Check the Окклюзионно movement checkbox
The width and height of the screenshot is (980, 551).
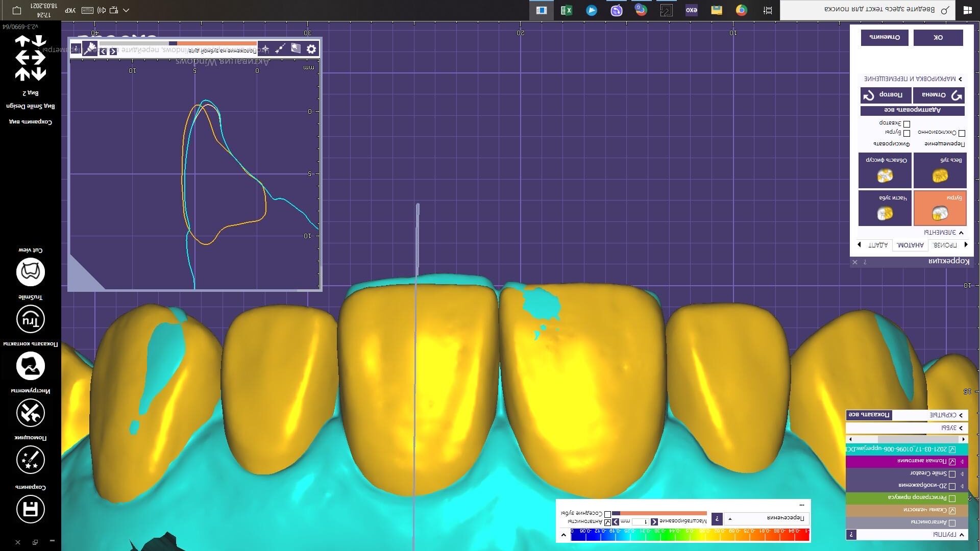(962, 133)
